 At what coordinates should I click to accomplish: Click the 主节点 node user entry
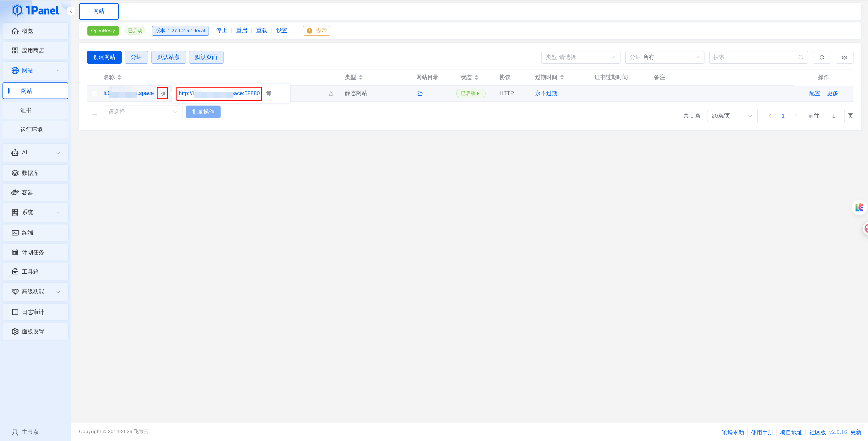25,432
